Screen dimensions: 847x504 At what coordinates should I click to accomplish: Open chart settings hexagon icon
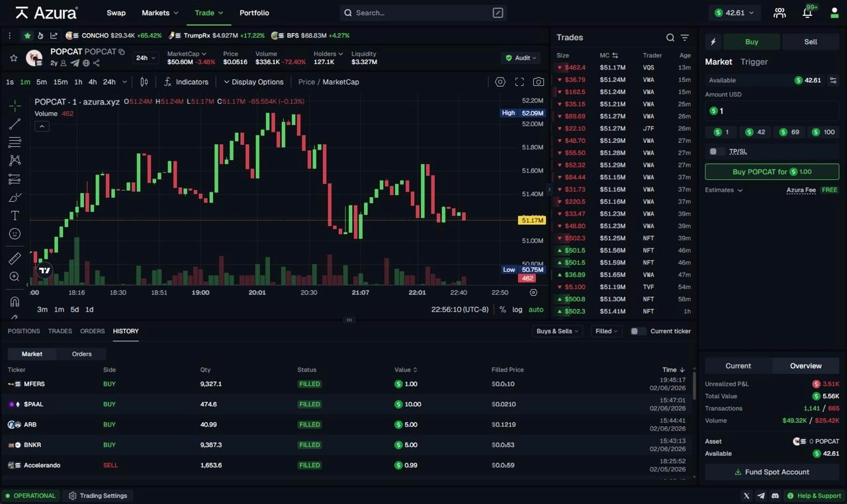(x=500, y=82)
